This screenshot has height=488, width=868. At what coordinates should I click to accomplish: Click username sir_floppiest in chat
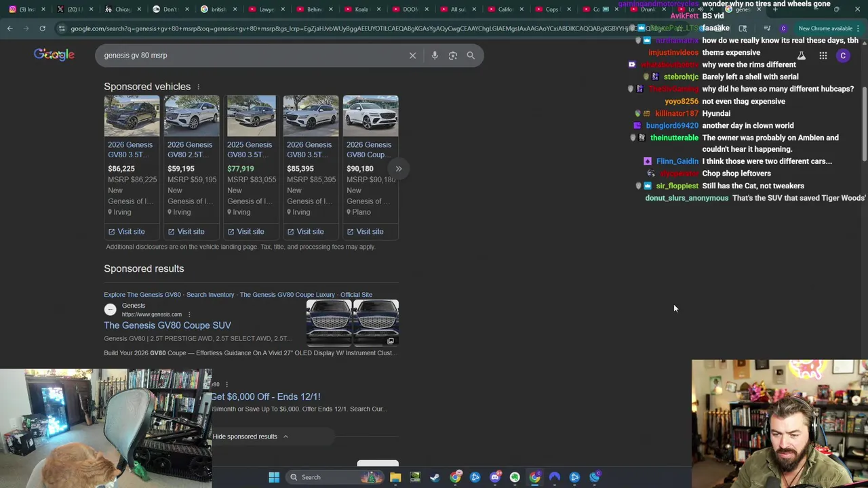coord(677,186)
